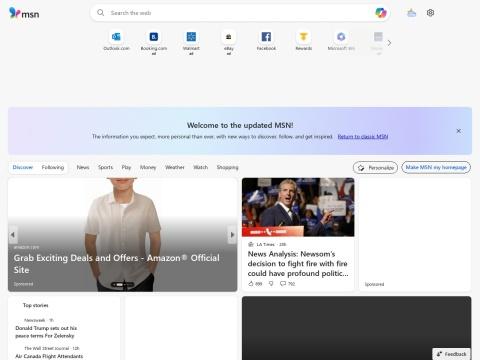Click the Top stories heading
480x360 pixels.
35,305
